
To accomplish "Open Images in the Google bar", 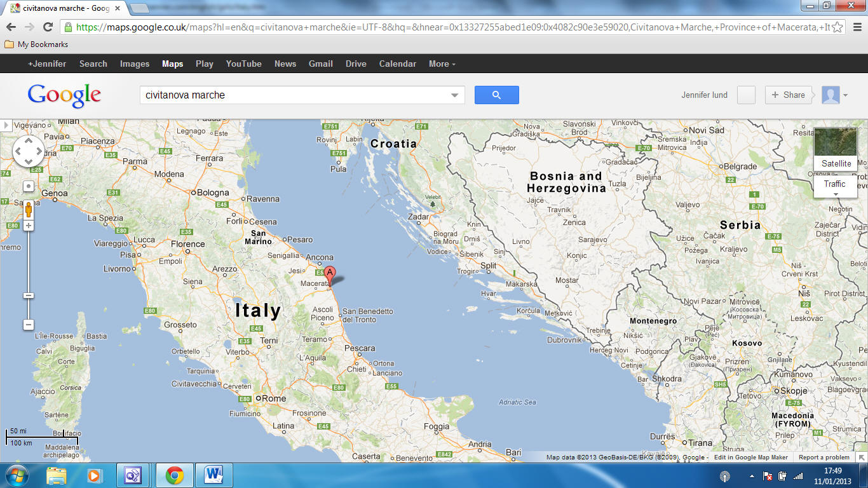I will [135, 64].
